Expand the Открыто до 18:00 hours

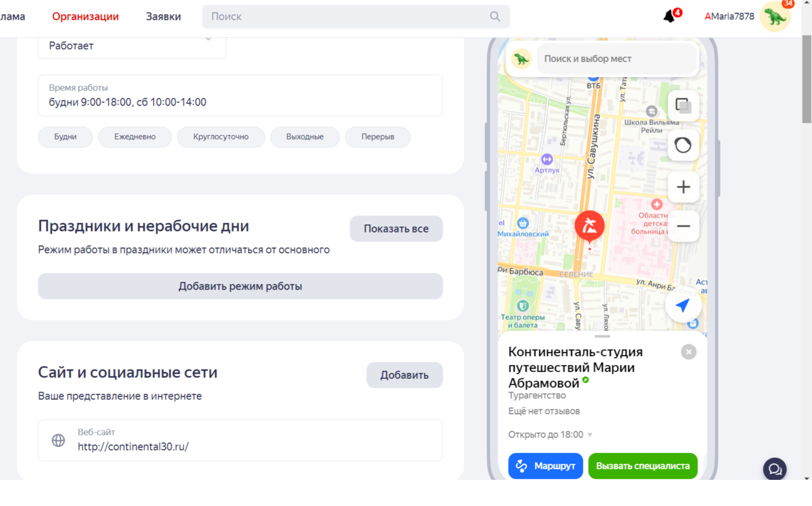click(550, 434)
